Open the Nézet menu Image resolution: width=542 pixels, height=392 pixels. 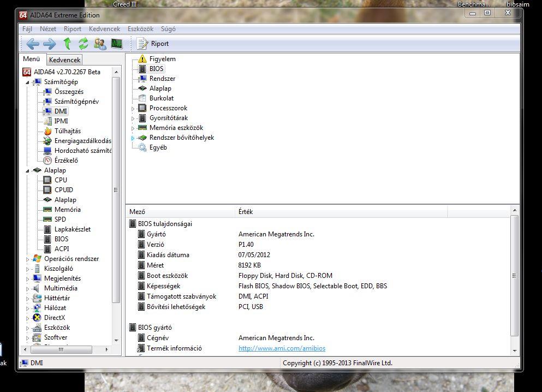pyautogui.click(x=47, y=29)
